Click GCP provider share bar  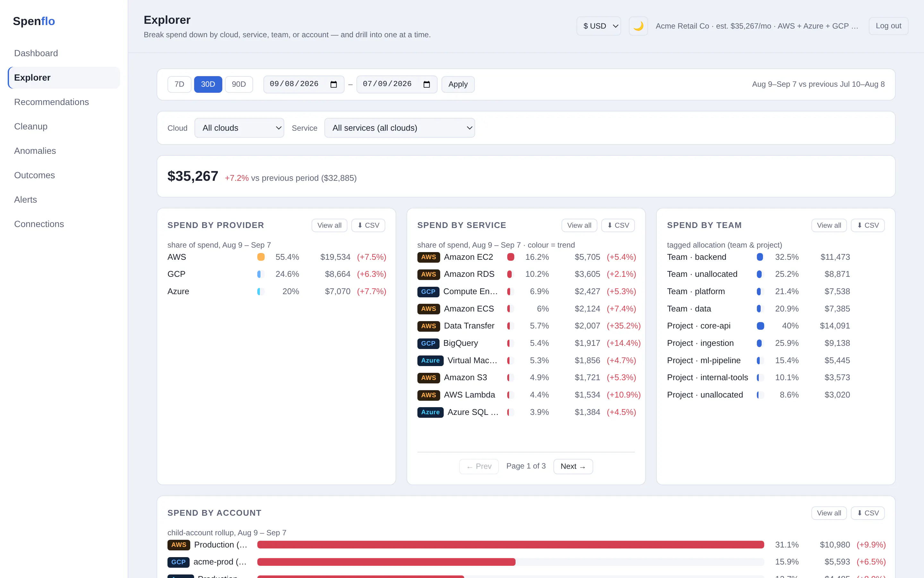tap(261, 275)
